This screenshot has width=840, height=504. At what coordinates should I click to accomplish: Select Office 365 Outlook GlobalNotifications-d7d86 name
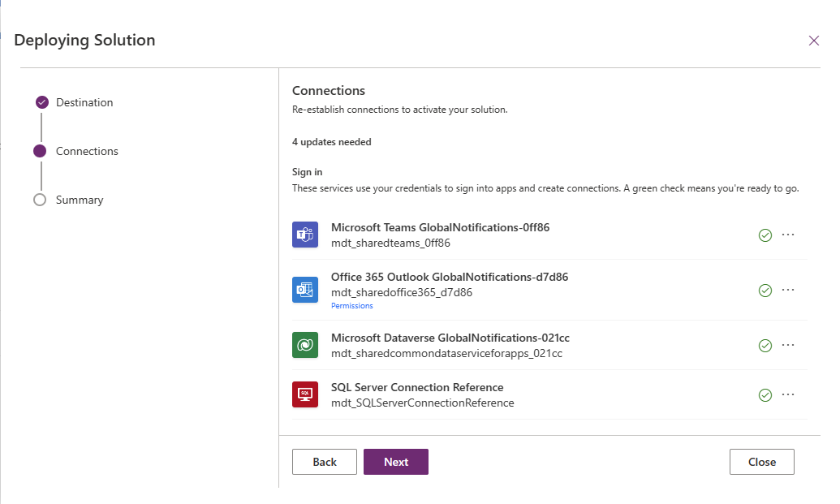tap(450, 277)
